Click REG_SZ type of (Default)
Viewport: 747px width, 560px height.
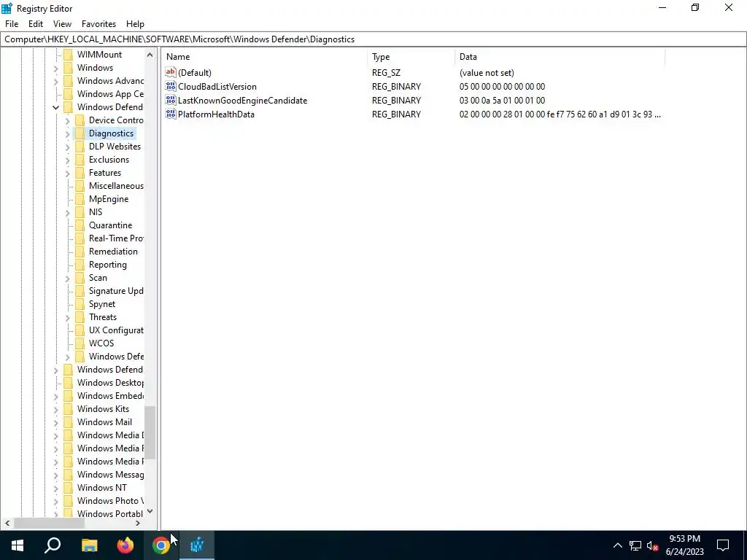point(387,73)
